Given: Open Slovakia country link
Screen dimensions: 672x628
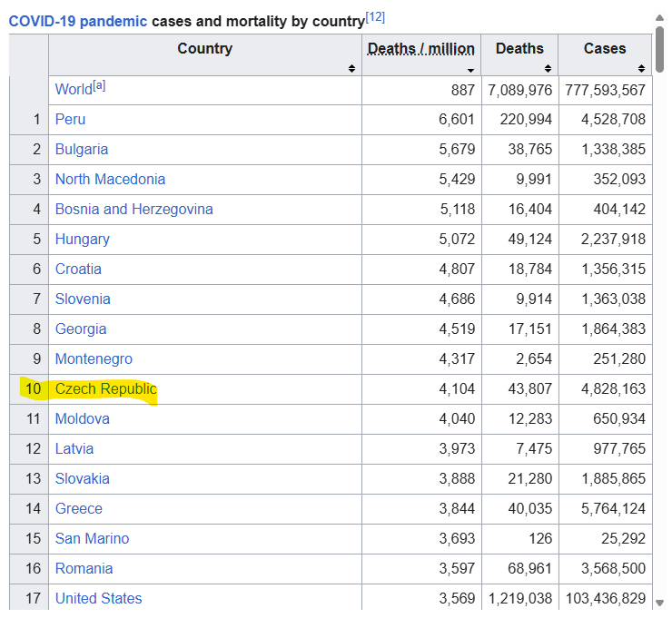Looking at the screenshot, I should (83, 479).
